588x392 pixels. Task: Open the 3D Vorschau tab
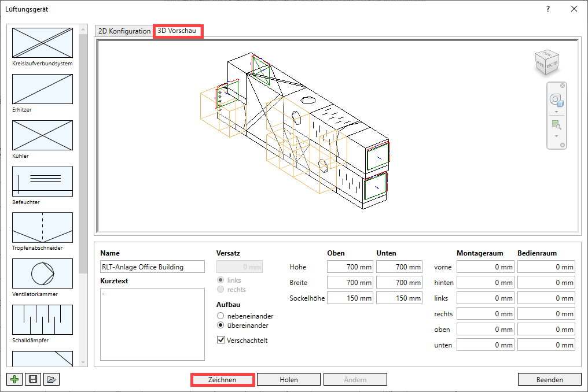pyautogui.click(x=177, y=31)
